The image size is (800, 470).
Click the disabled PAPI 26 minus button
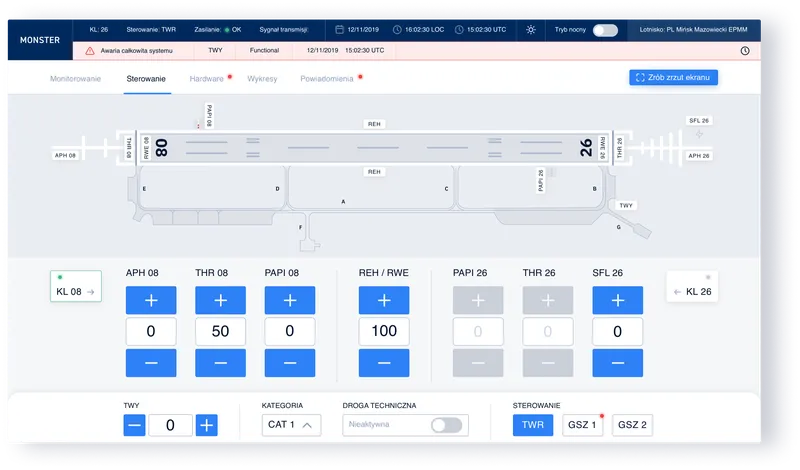(x=478, y=363)
